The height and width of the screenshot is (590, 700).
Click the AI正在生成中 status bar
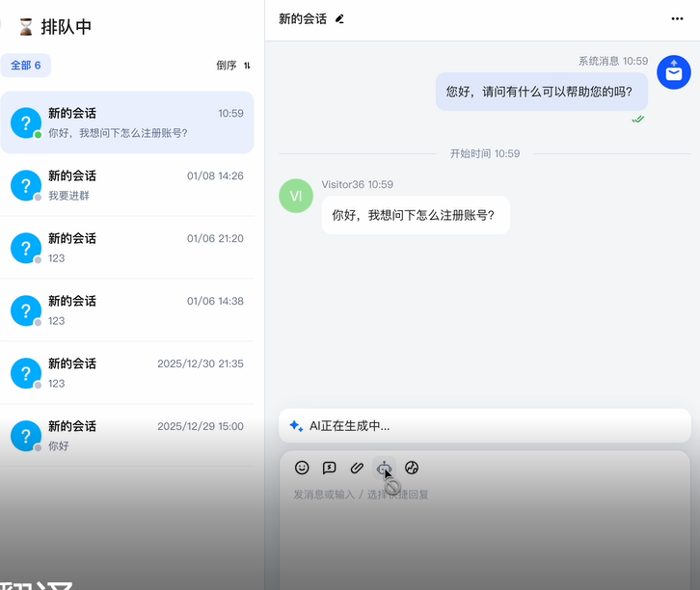484,425
